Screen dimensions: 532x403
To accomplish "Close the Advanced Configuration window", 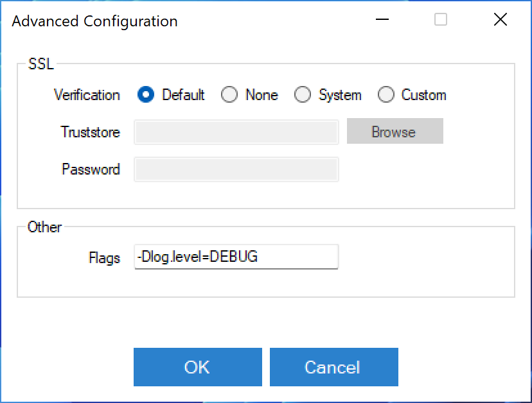I will click(501, 20).
